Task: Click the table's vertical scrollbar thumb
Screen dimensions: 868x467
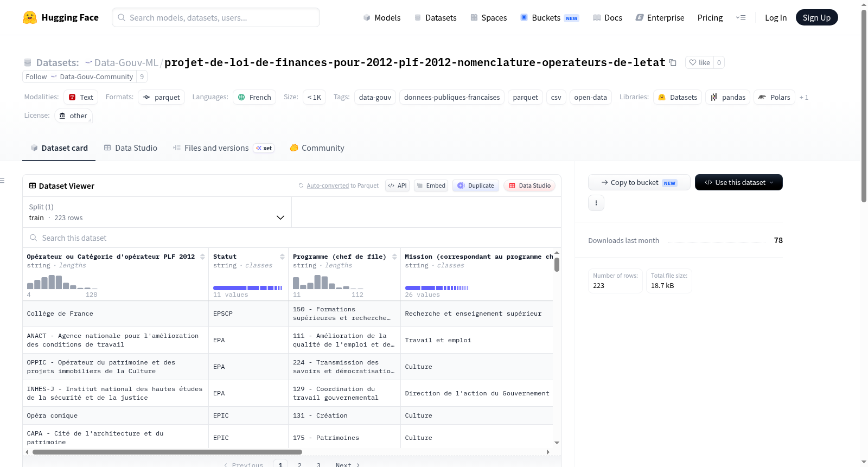Action: 557,265
